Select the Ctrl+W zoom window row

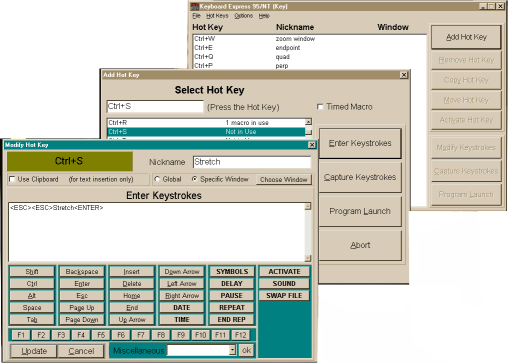click(309, 39)
